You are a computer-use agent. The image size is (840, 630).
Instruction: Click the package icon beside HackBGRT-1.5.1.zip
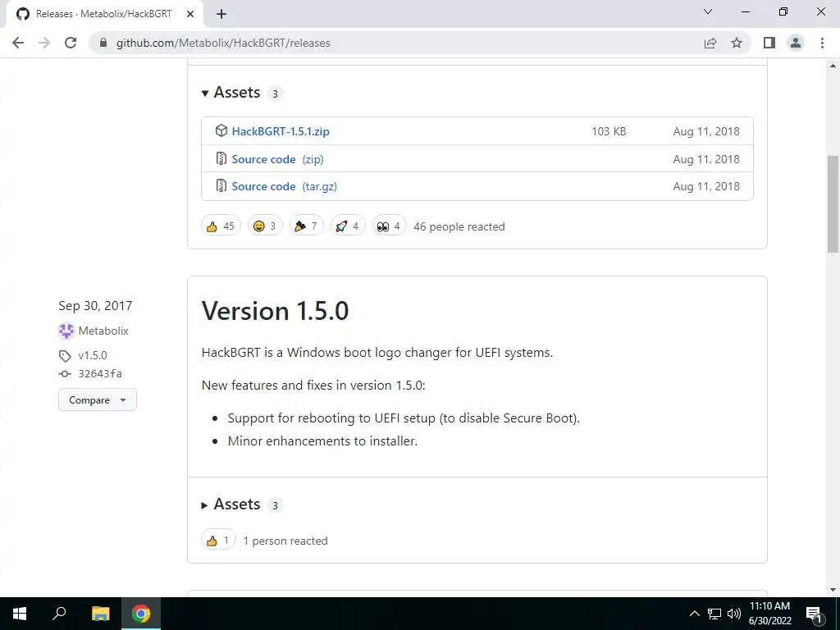221,130
